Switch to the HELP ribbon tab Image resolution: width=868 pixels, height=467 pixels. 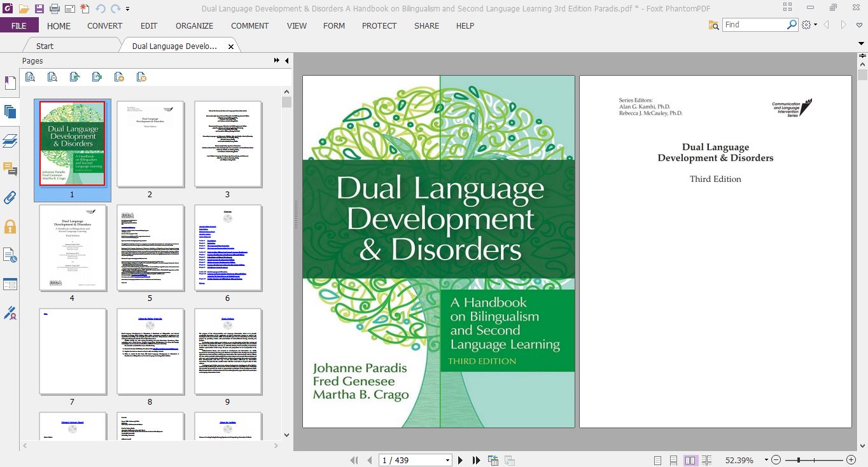465,25
